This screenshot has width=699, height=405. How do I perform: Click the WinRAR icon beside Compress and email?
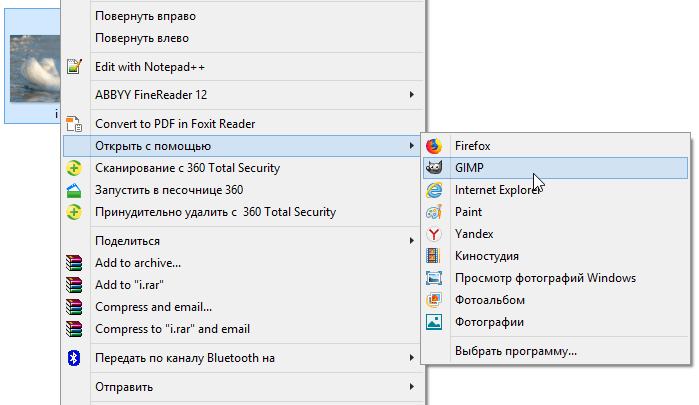(74, 307)
